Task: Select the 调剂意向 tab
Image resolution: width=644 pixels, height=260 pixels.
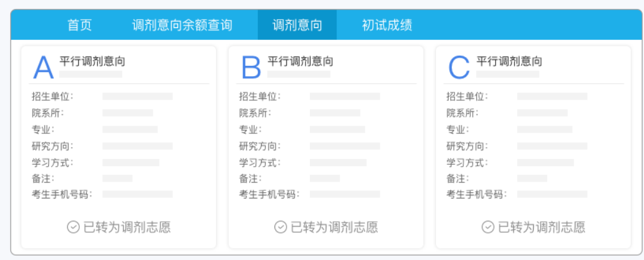Action: click(x=297, y=25)
